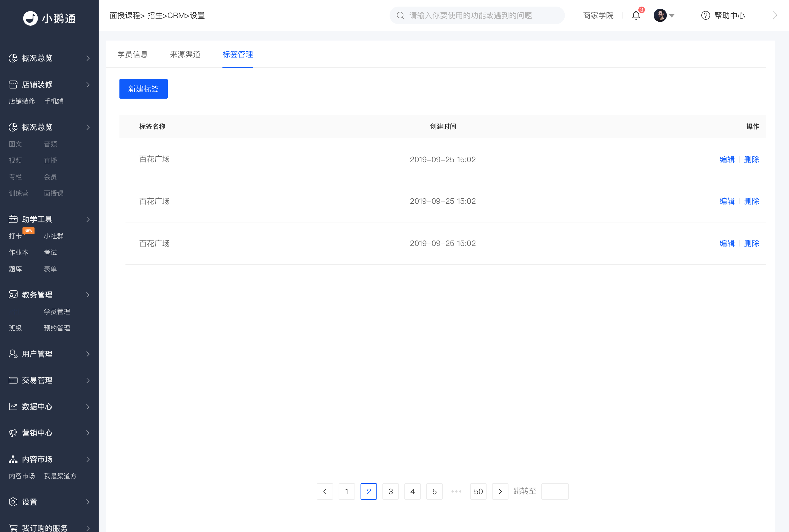Click the pagination ellipsis to skip pages
The height and width of the screenshot is (532, 789).
(x=456, y=491)
